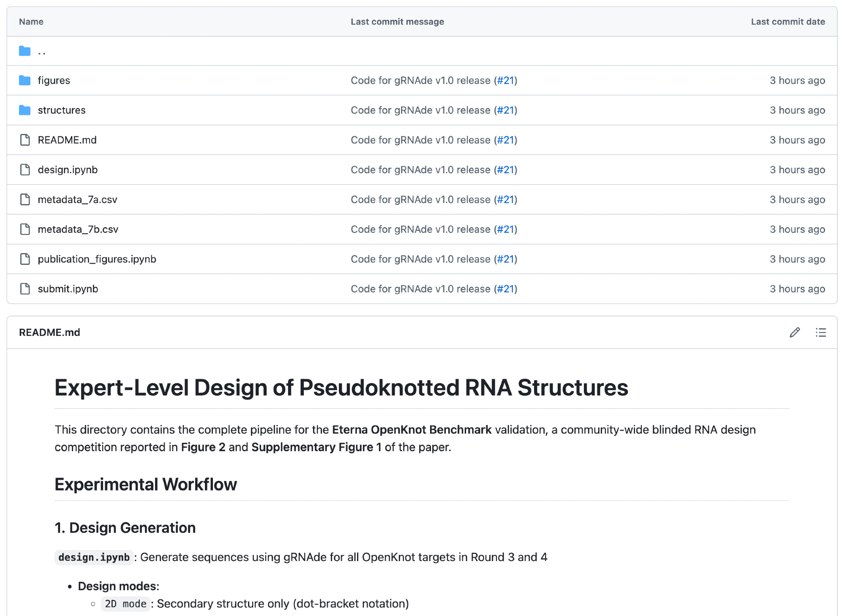Click the pencil edit icon for README.md
This screenshot has width=845, height=616.
(794, 333)
